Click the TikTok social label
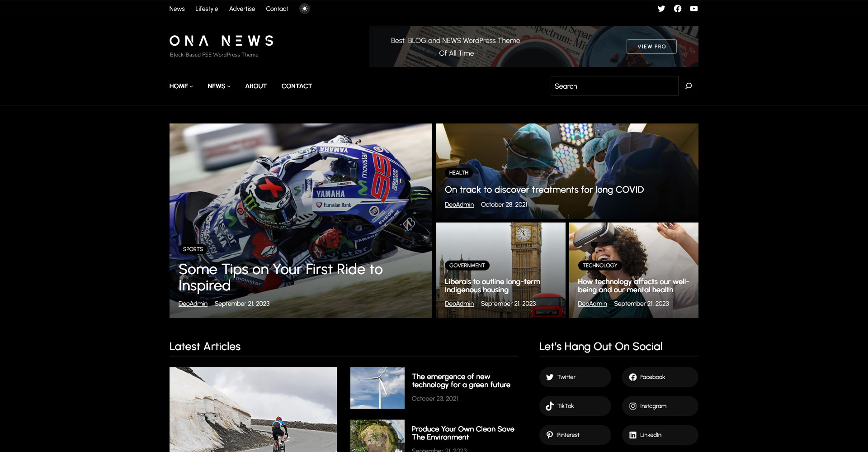 pos(566,406)
